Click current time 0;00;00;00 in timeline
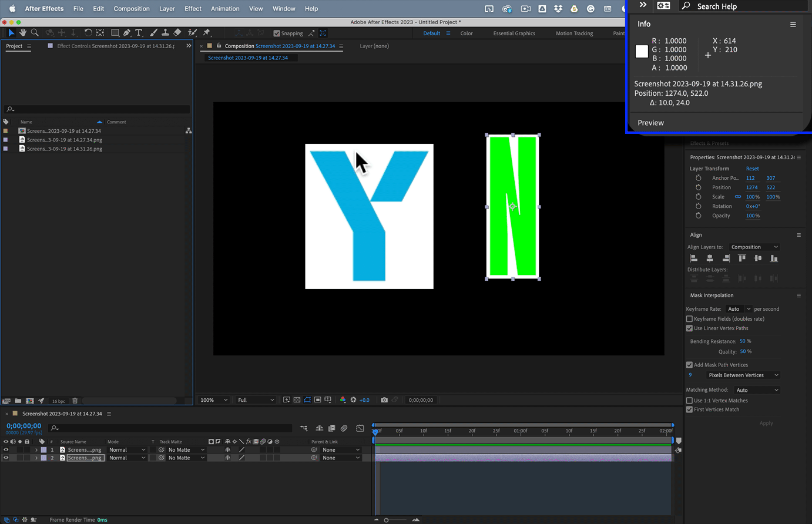Image resolution: width=812 pixels, height=524 pixels. (24, 426)
